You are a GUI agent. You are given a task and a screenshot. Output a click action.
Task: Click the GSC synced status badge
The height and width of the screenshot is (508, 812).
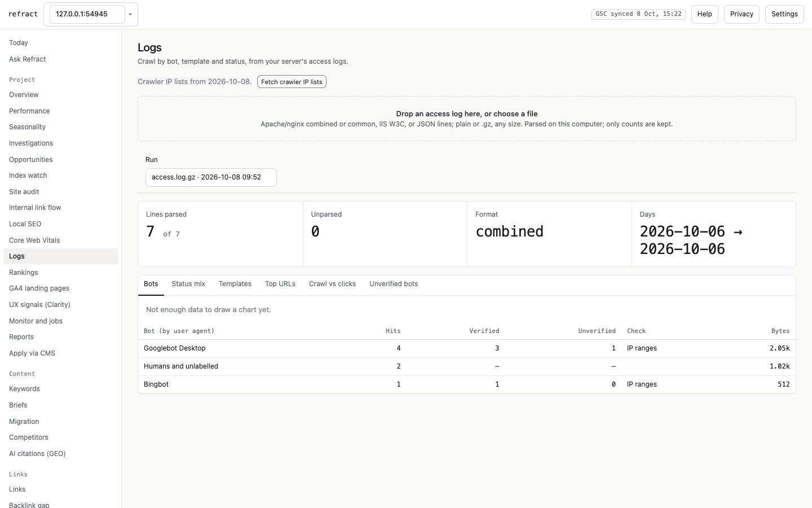coord(638,14)
